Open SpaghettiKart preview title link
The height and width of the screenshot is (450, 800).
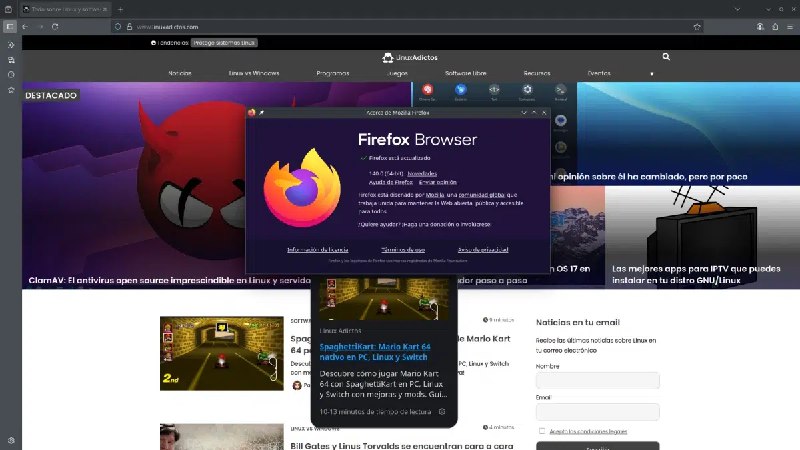coord(375,352)
